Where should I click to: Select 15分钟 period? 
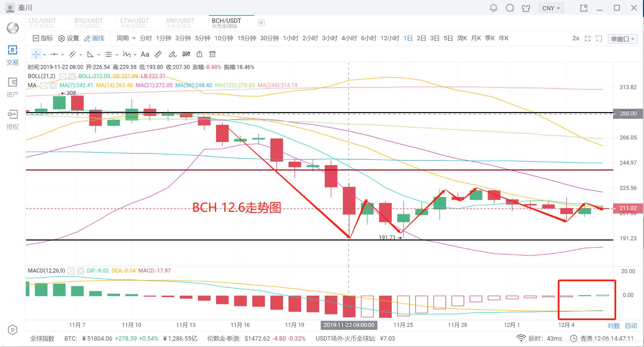[247, 38]
